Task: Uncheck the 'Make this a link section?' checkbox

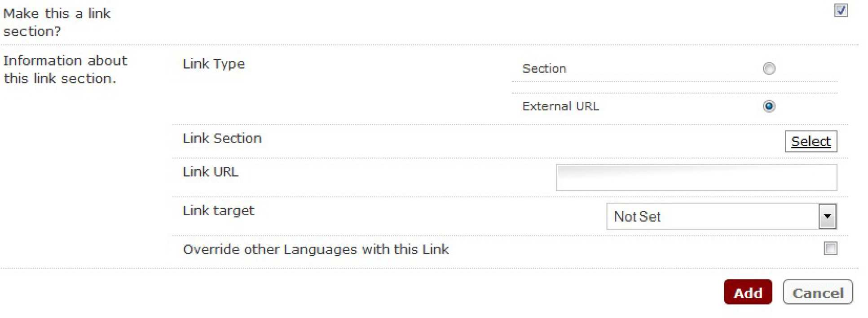Action: (x=841, y=10)
